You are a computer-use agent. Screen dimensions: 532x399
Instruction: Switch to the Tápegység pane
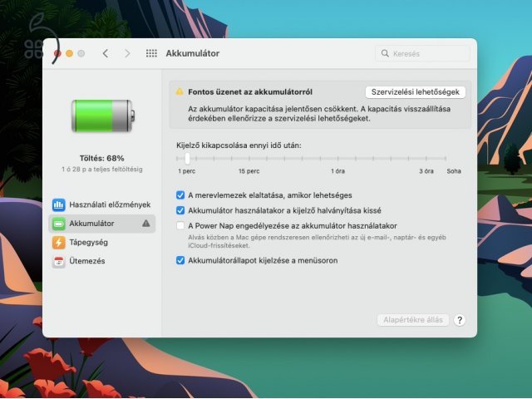pos(101,243)
